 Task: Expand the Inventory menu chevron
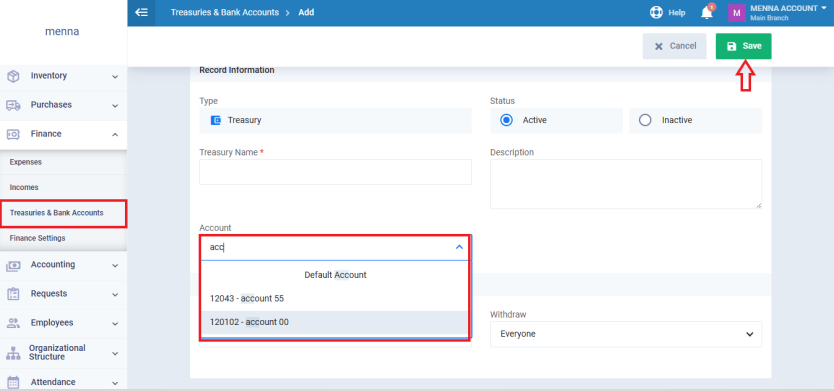pyautogui.click(x=115, y=77)
